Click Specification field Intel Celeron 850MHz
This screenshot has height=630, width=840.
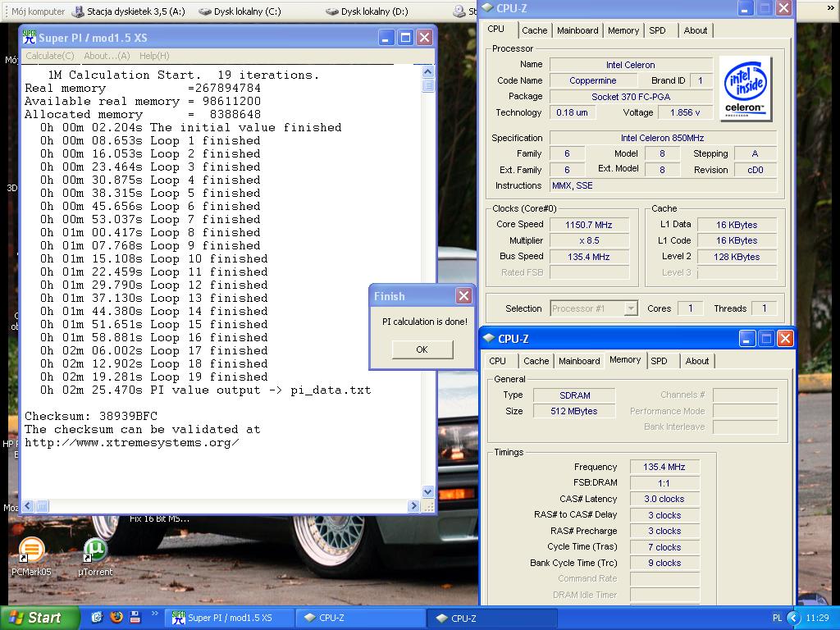pos(663,138)
